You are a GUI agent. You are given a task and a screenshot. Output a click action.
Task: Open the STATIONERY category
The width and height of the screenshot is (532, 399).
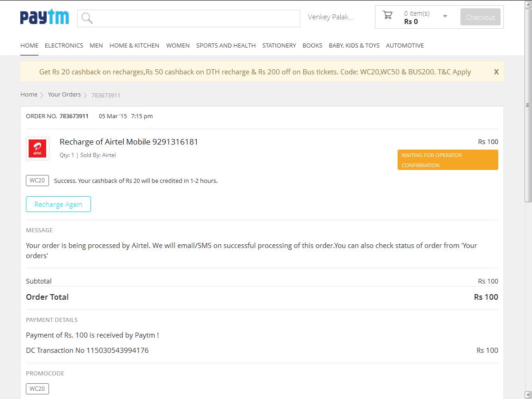tap(279, 45)
